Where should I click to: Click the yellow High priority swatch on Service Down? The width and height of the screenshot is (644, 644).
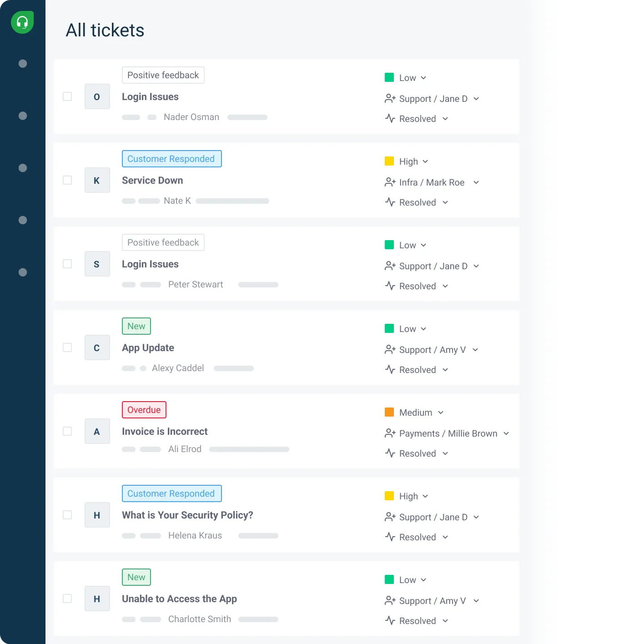[389, 161]
